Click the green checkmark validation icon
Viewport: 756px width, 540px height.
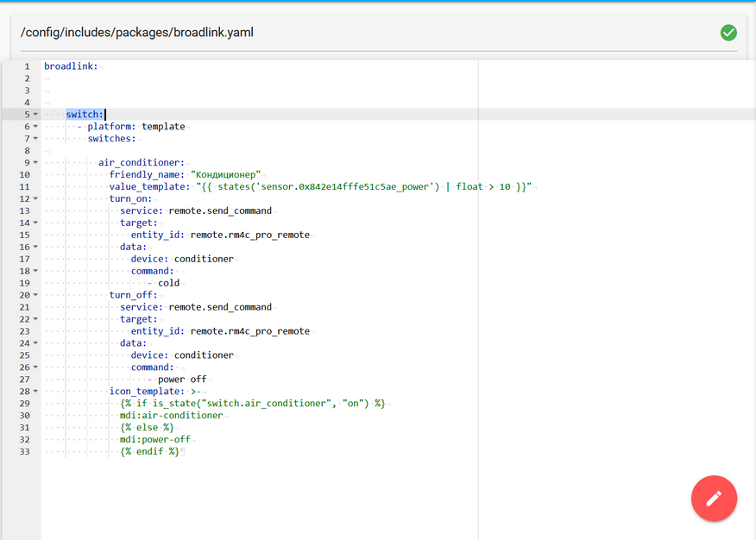[x=728, y=33]
